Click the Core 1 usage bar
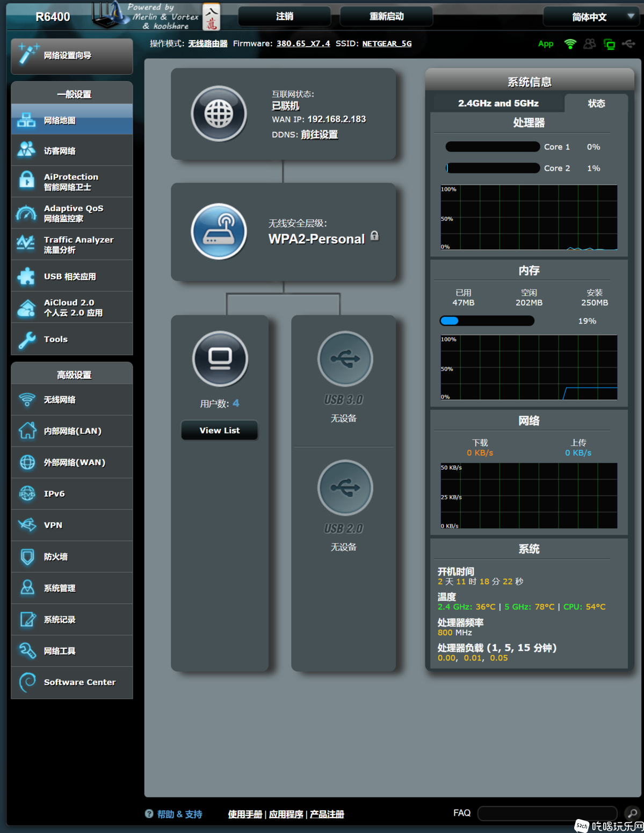This screenshot has width=644, height=833. [x=493, y=147]
